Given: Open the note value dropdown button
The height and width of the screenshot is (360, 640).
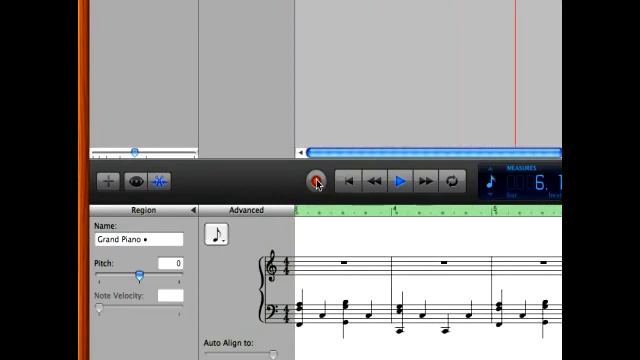Looking at the screenshot, I should pos(216,235).
